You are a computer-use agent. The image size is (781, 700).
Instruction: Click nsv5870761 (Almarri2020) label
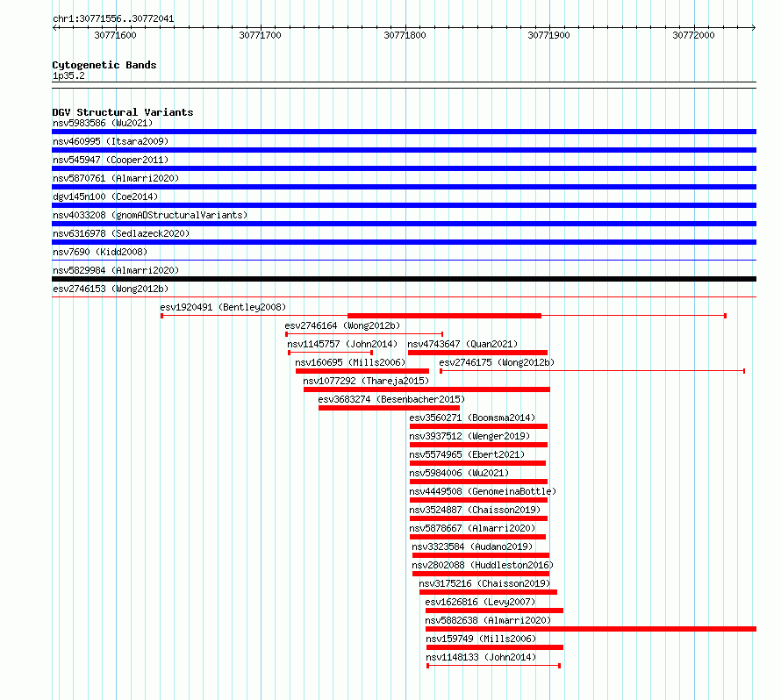116,178
